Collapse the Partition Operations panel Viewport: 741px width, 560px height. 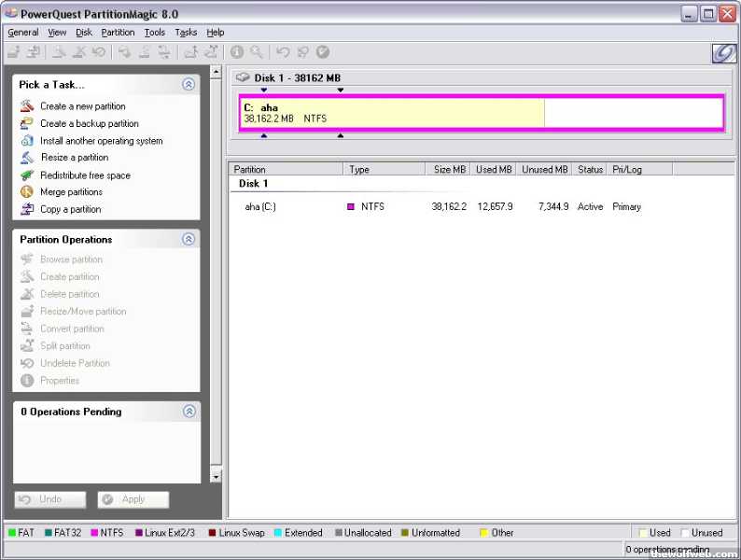click(x=189, y=239)
